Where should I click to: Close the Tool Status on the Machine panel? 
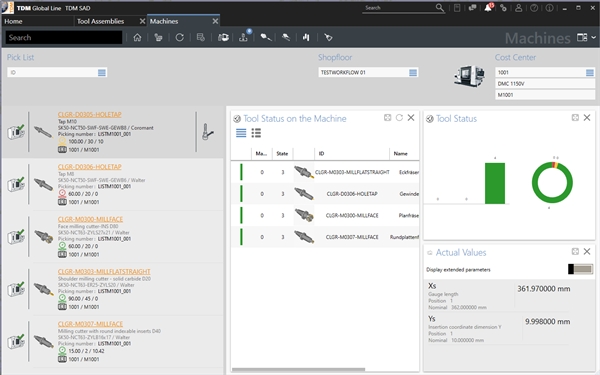tap(411, 118)
